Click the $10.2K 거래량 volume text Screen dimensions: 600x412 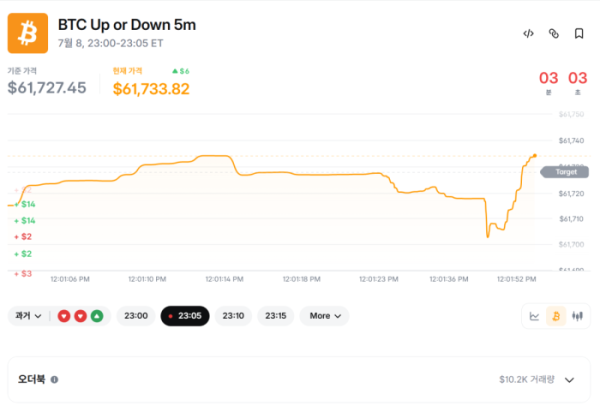(x=527, y=379)
